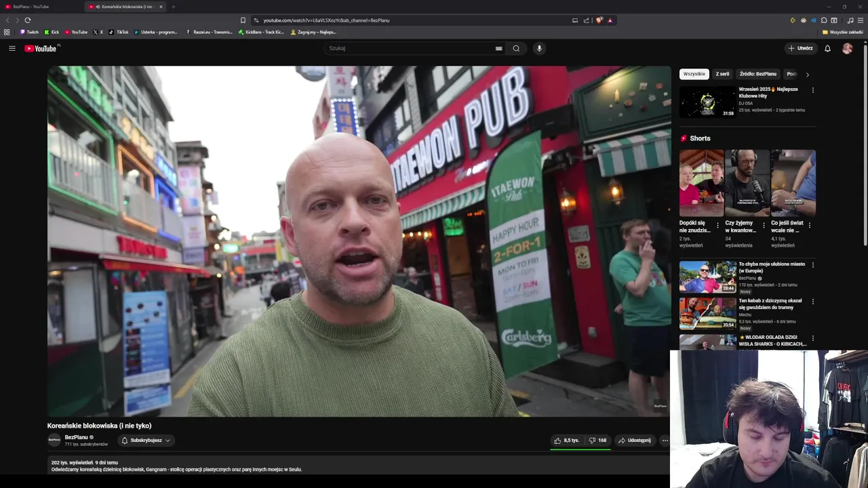Screen dimensions: 868x488
Task: Open the BezPlanu channel avatar
Action: 54,440
